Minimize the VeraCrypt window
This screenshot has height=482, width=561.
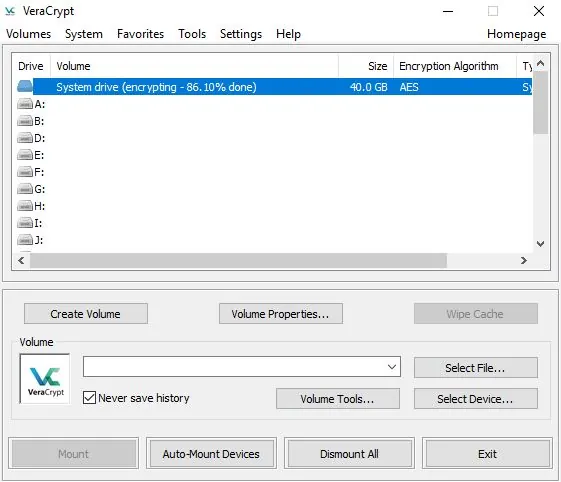448,11
